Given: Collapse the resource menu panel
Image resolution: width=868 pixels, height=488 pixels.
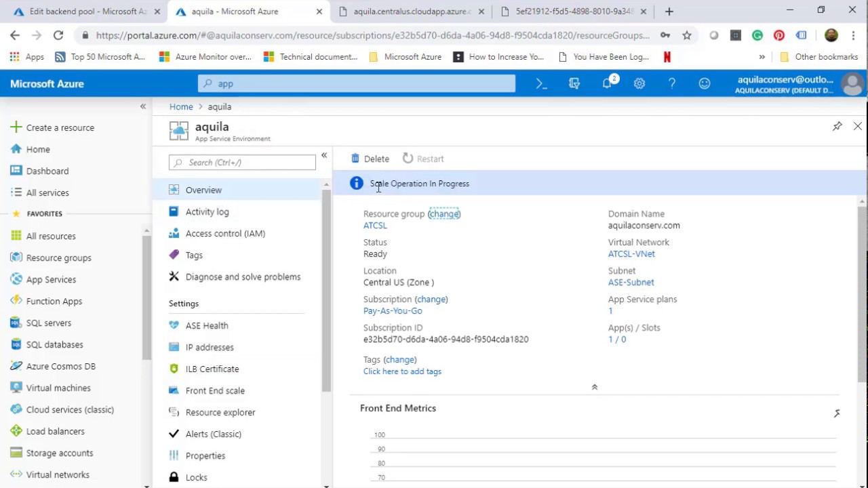Looking at the screenshot, I should pos(324,156).
